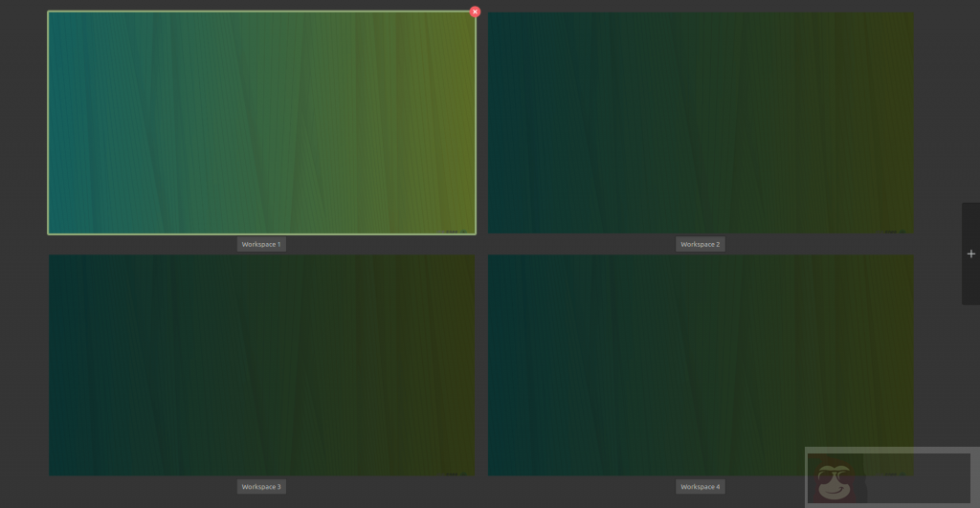Click the dark gap between Workspace 1 and 2
980x508 pixels.
482,122
